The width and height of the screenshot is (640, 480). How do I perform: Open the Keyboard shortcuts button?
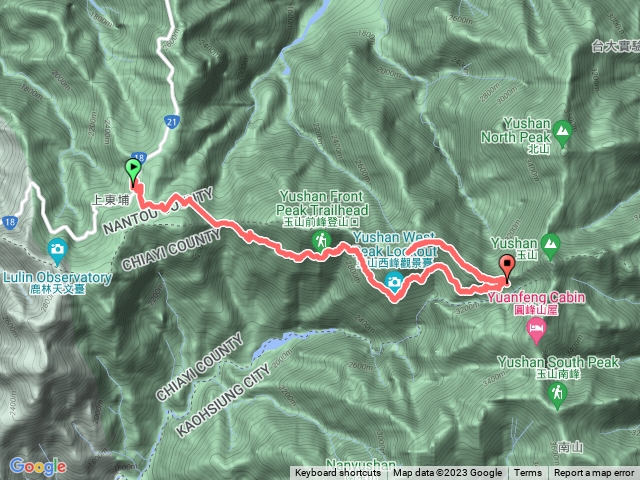pos(338,473)
